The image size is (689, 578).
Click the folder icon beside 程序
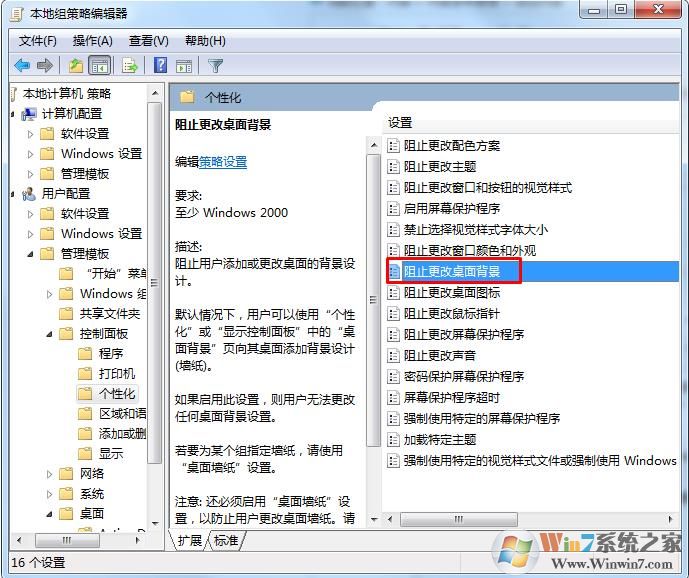click(x=85, y=353)
